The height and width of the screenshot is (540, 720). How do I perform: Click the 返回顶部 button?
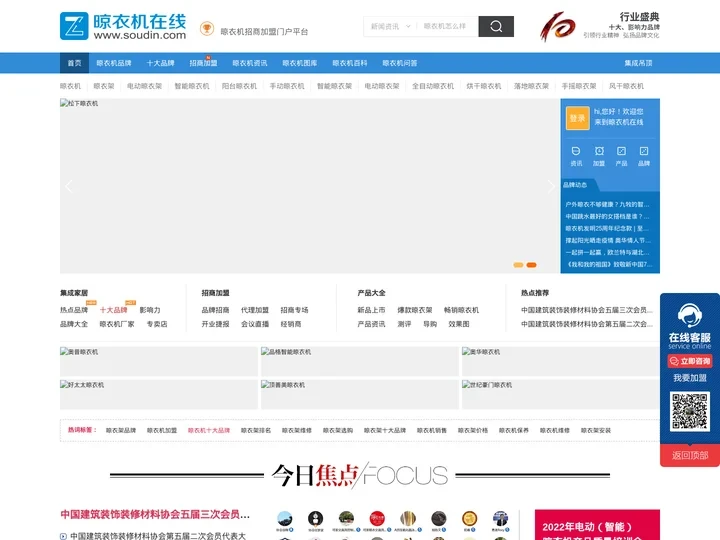690,455
